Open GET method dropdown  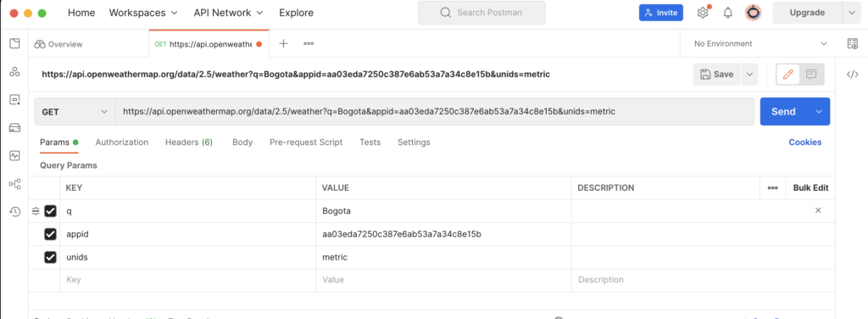click(75, 111)
